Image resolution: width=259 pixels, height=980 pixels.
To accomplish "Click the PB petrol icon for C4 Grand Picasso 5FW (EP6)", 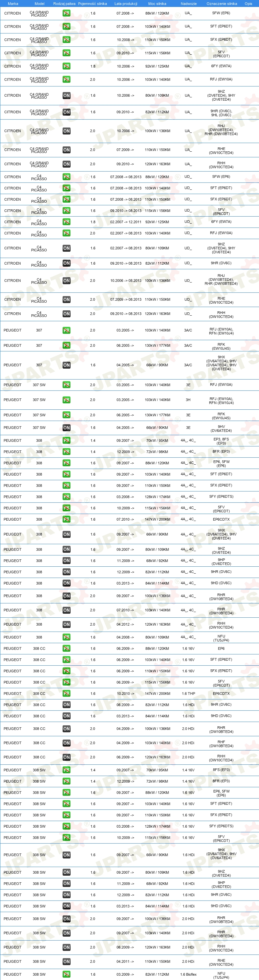I will click(66, 13).
